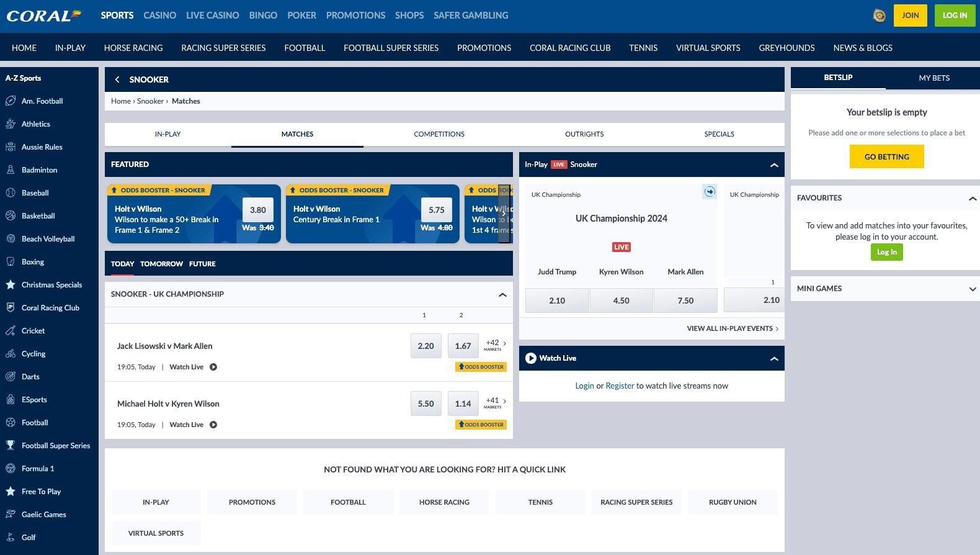Select odds 2.20 for Jack Lisowski

coord(425,346)
